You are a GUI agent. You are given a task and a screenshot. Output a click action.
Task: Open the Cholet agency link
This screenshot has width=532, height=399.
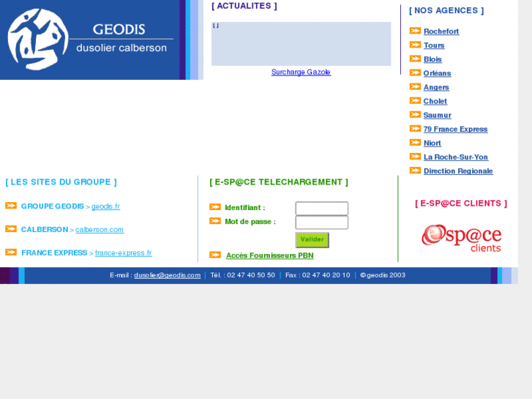(x=435, y=101)
